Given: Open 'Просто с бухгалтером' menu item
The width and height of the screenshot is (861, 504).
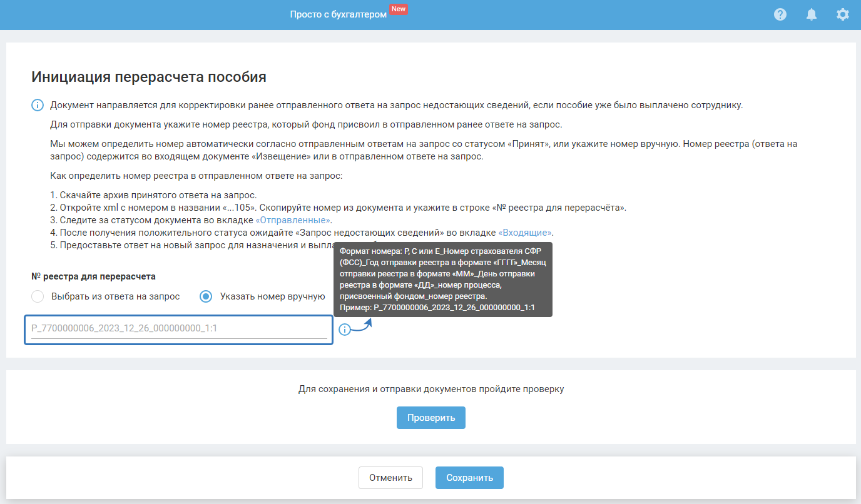Looking at the screenshot, I should click(x=339, y=14).
